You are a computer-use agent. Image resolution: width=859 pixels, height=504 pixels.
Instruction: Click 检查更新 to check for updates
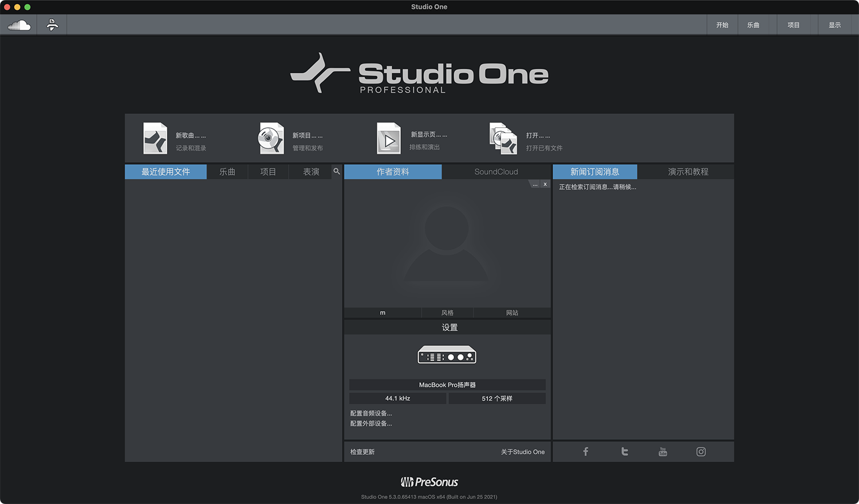362,451
